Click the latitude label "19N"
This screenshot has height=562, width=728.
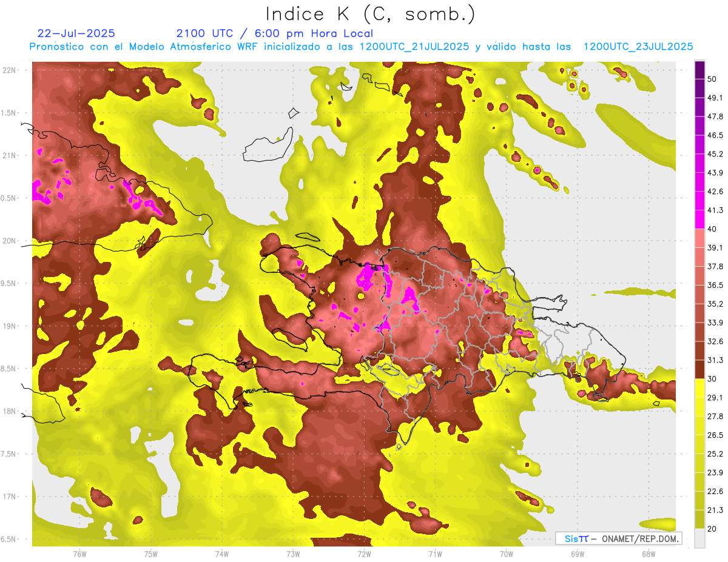coord(10,326)
